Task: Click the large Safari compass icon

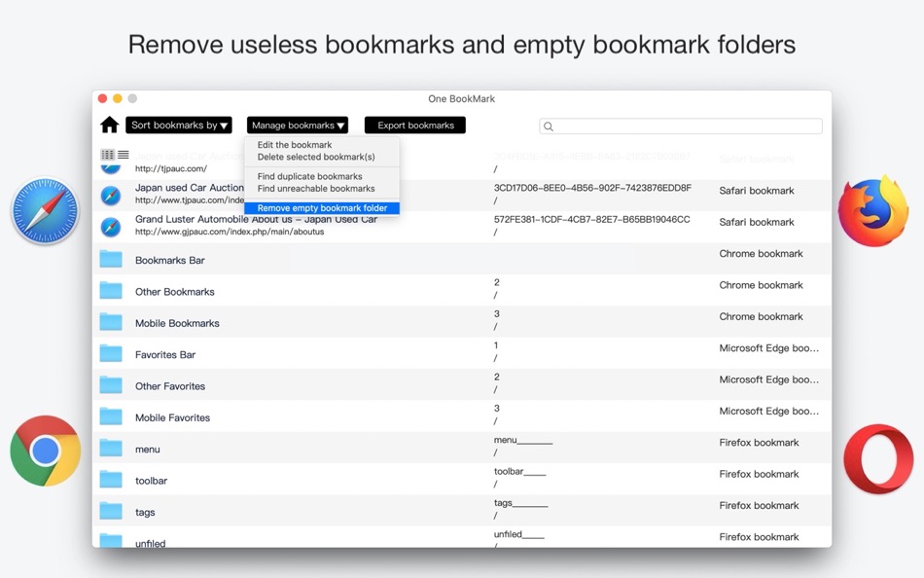Action: point(45,210)
